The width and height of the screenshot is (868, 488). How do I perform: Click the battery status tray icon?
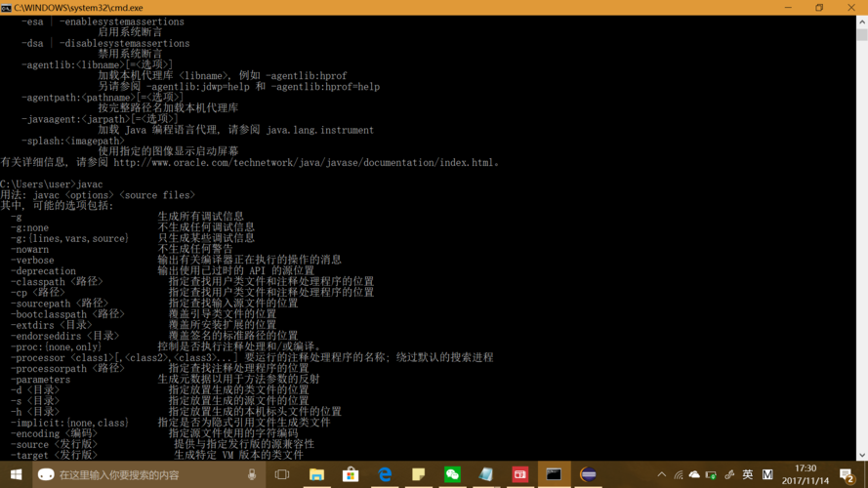tap(712, 474)
